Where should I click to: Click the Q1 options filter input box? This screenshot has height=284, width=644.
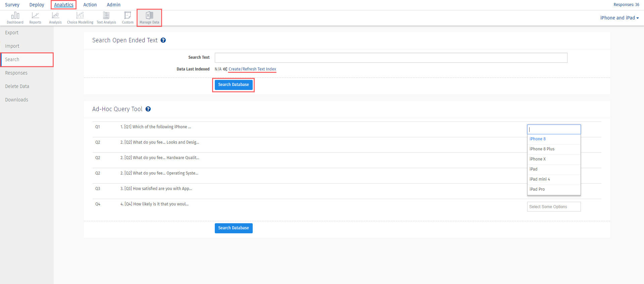[x=554, y=129]
